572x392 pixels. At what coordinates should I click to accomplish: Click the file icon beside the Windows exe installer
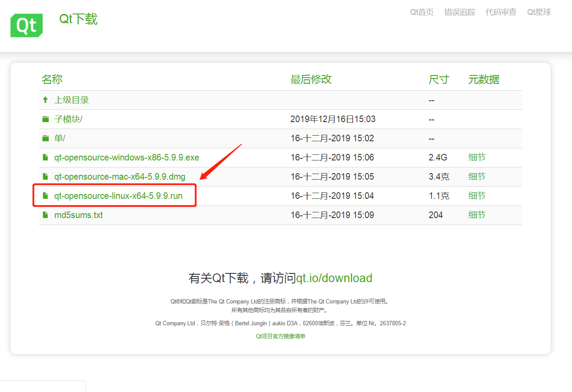tap(45, 157)
